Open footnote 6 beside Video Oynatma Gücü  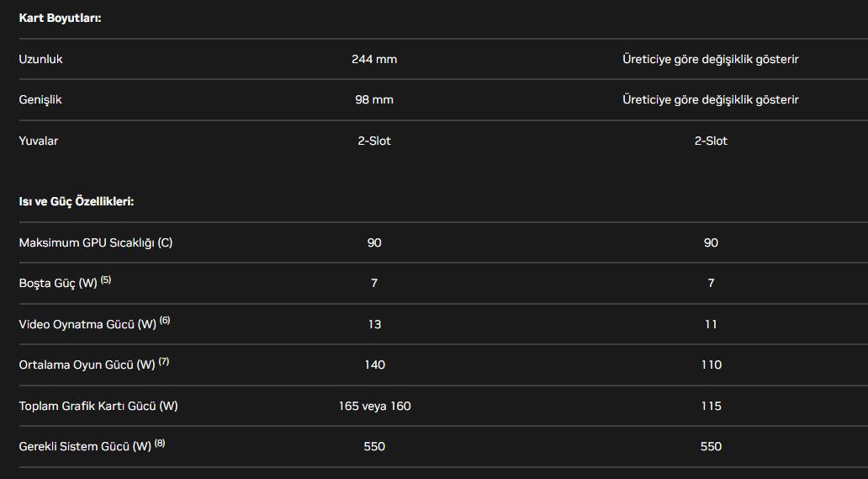(x=165, y=321)
